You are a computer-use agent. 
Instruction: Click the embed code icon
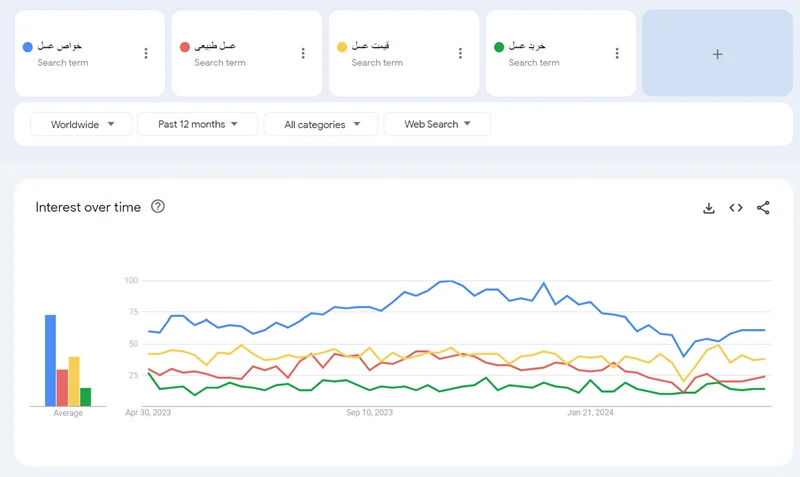(x=736, y=208)
